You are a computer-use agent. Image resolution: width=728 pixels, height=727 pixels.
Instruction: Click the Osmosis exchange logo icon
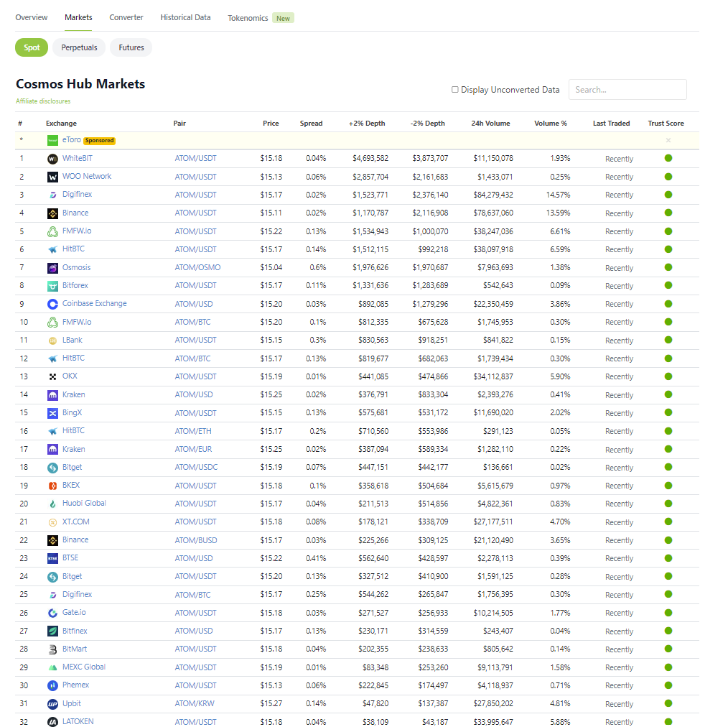coord(52,268)
